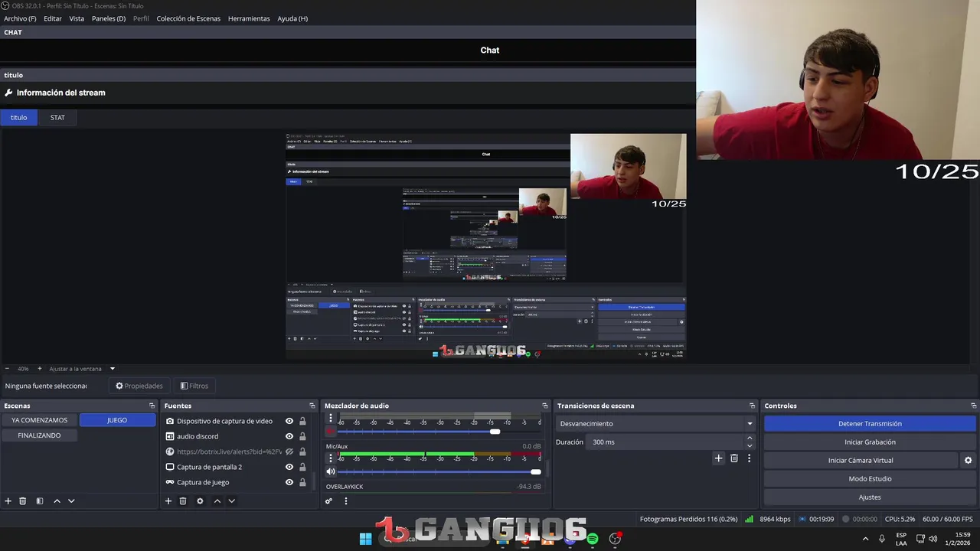
Task: Hide audio discord source
Action: coord(289,436)
